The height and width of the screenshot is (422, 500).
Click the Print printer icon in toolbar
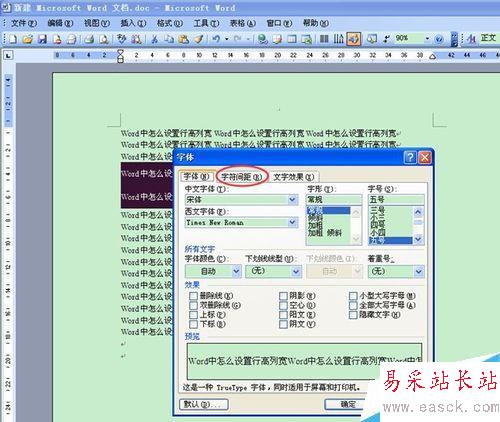(89, 39)
